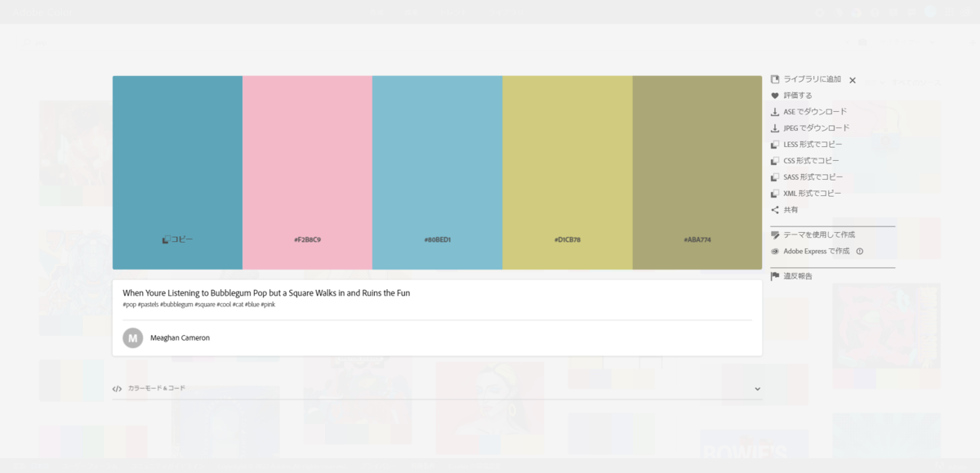Click コピー on the teal blue swatch
Screen dimensions: 980x473
(x=177, y=239)
